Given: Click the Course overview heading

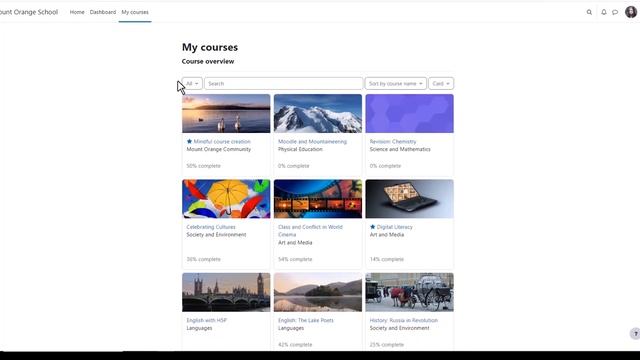Looking at the screenshot, I should 208,61.
